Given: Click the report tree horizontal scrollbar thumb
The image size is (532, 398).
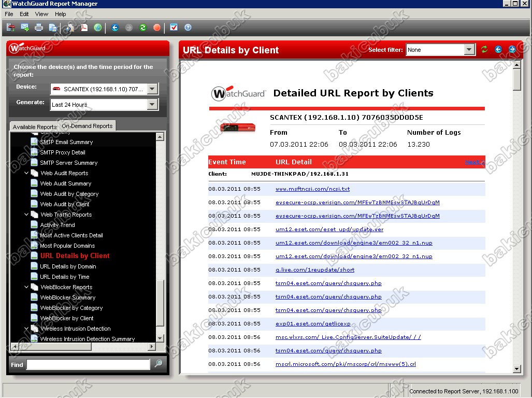Looking at the screenshot, I should [55, 346].
